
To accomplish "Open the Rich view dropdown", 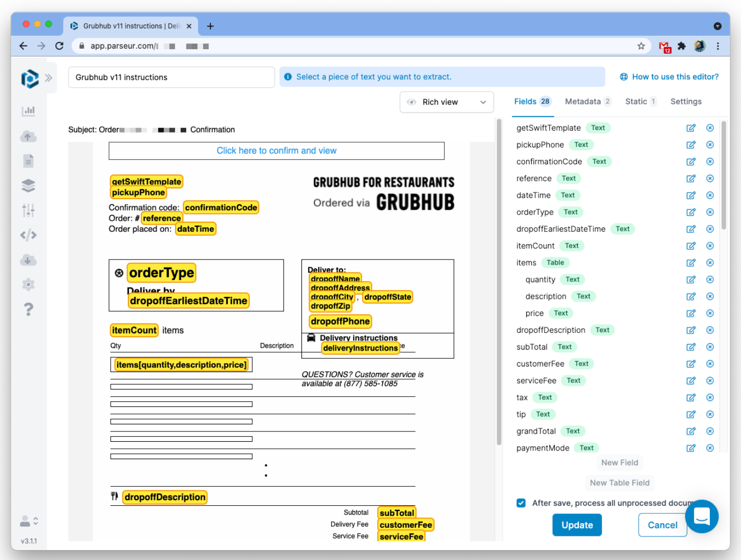I will pyautogui.click(x=446, y=102).
